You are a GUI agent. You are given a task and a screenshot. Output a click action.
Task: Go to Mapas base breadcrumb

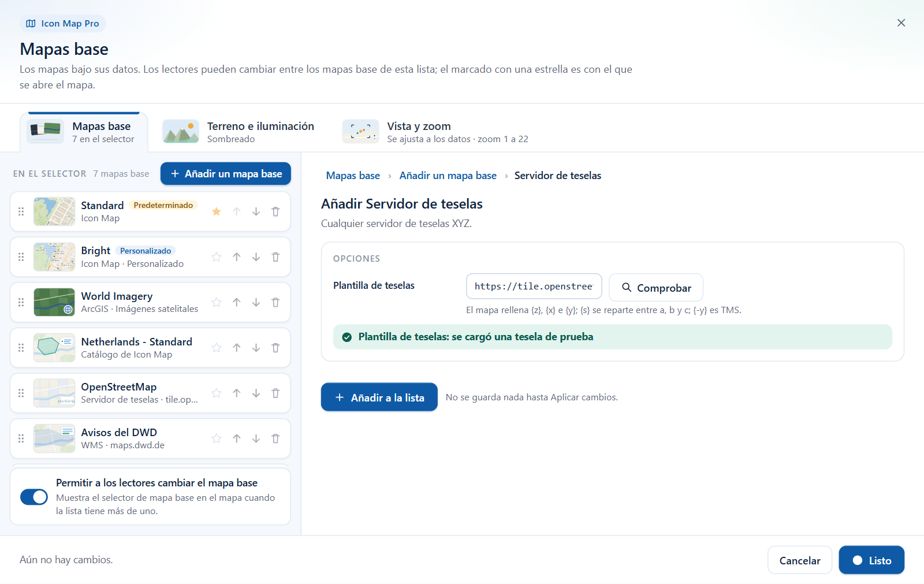click(353, 176)
